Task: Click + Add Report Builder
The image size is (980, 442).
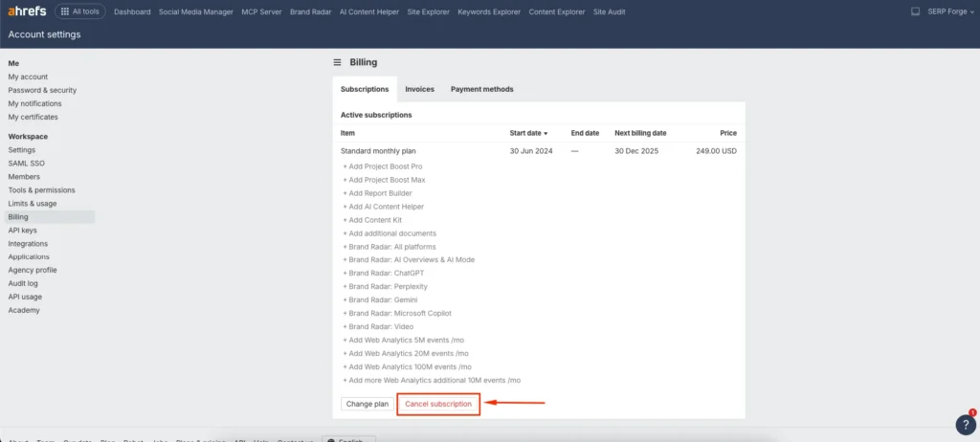Action: pyautogui.click(x=377, y=193)
